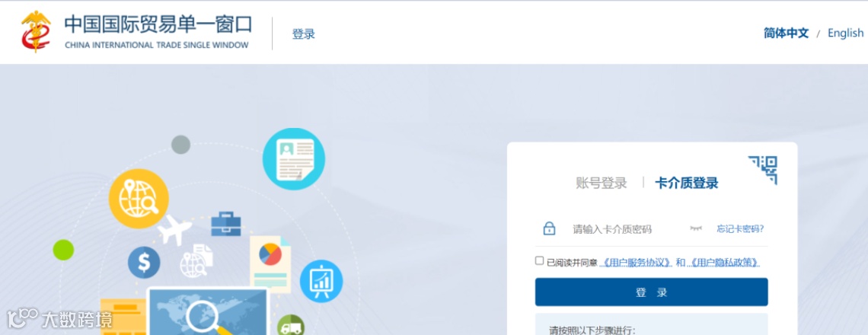Click the 登录 header link
The width and height of the screenshot is (868, 335).
click(303, 33)
